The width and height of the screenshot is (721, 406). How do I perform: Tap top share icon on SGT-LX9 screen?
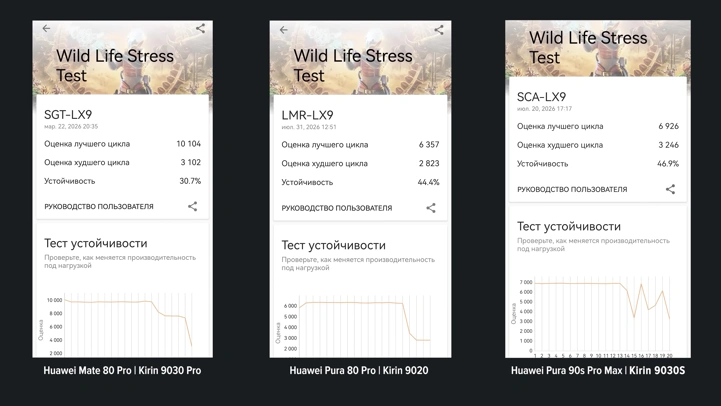[x=200, y=29]
